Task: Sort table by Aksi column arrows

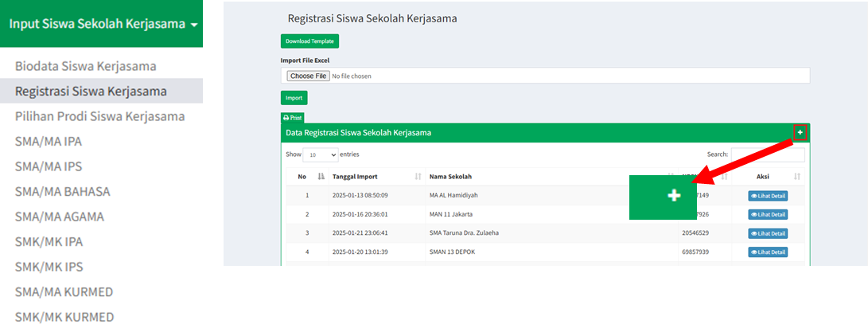Action: (796, 176)
